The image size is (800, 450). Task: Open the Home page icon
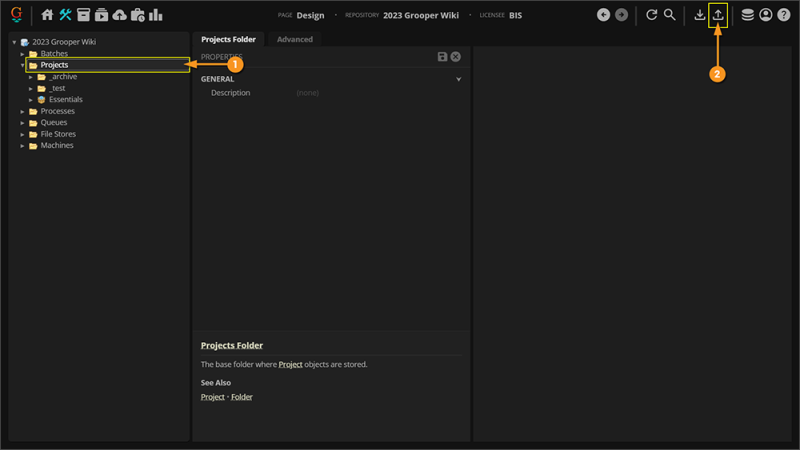coord(47,15)
